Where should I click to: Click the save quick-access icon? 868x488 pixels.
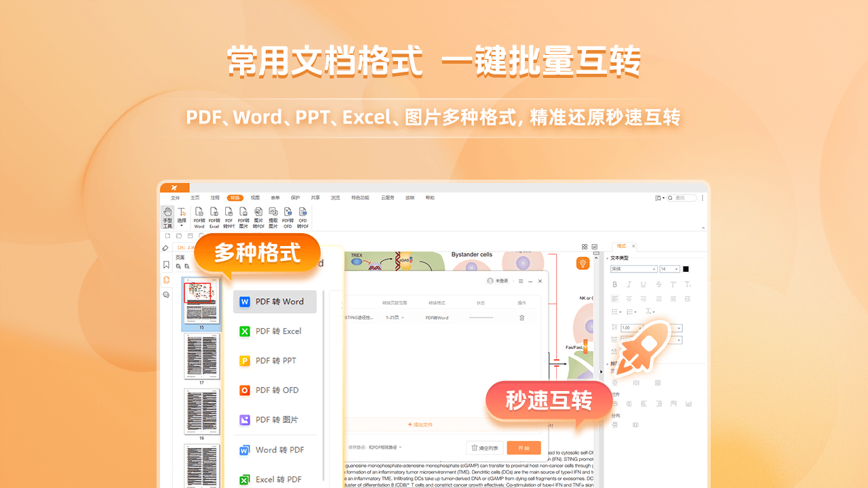click(x=191, y=236)
